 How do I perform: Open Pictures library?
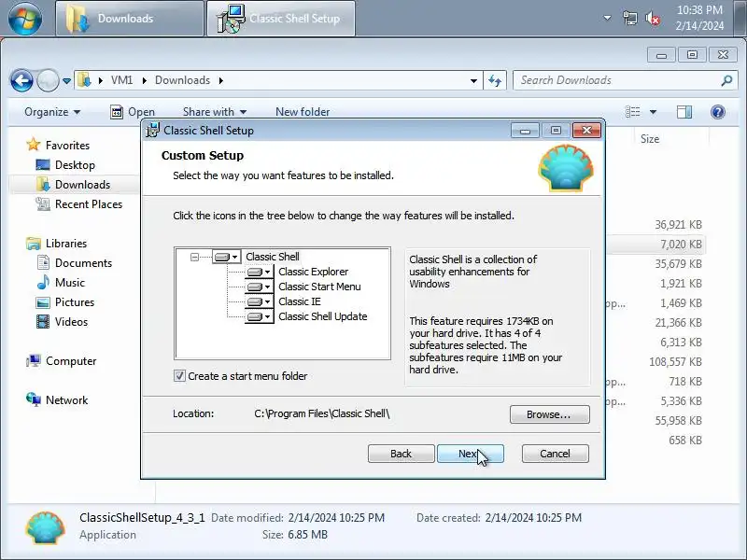[x=75, y=302]
